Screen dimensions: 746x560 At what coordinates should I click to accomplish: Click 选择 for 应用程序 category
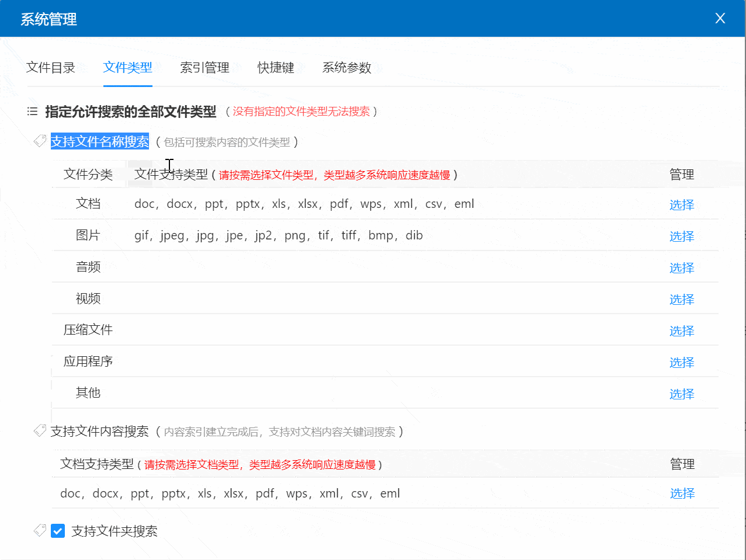pos(681,363)
